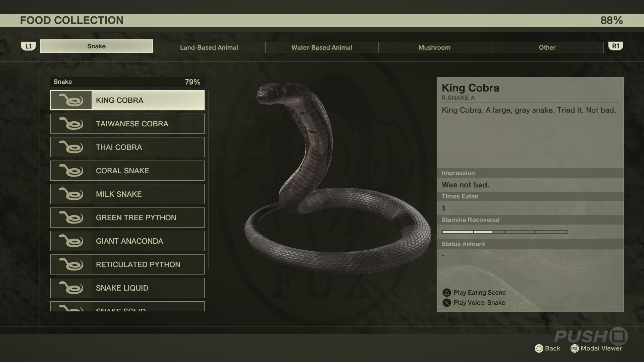Click the circle Back button icon
This screenshot has width=644, height=362.
pos(539,349)
